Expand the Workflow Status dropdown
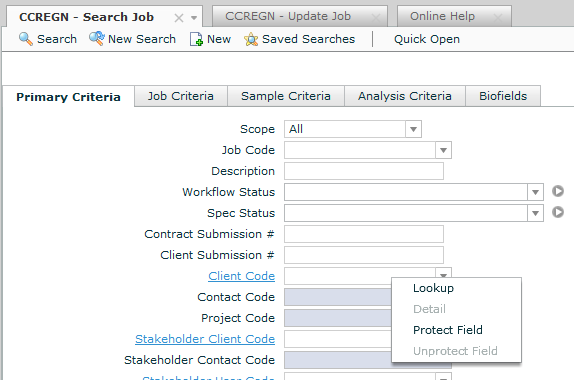The height and width of the screenshot is (380, 574). [x=535, y=192]
